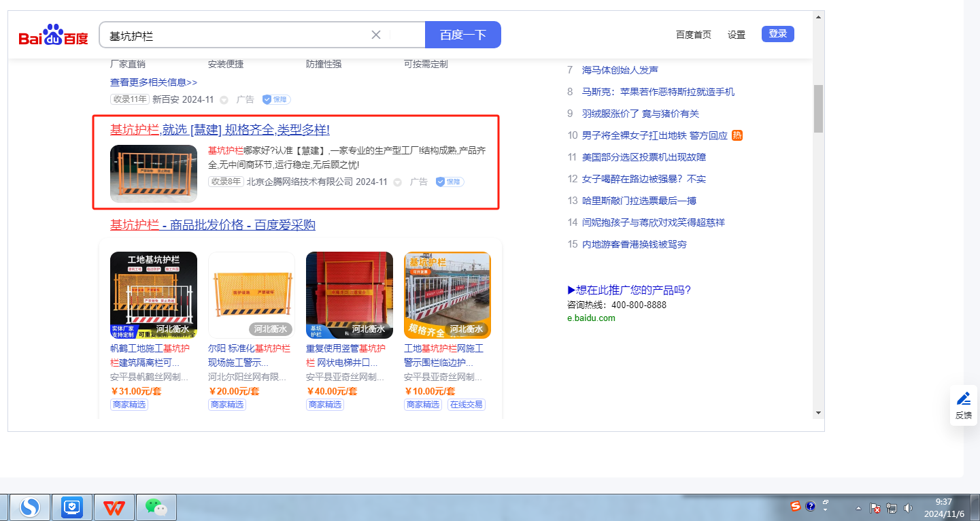Click the 保障 badge on the 北京企腾 ad
The height and width of the screenshot is (521, 980).
coord(450,182)
